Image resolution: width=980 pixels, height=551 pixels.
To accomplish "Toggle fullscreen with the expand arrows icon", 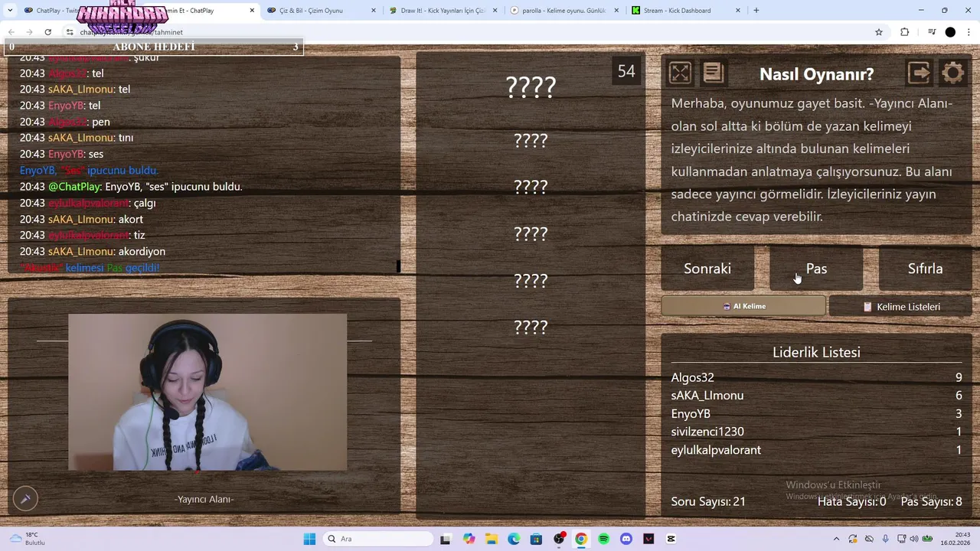I will tap(680, 73).
